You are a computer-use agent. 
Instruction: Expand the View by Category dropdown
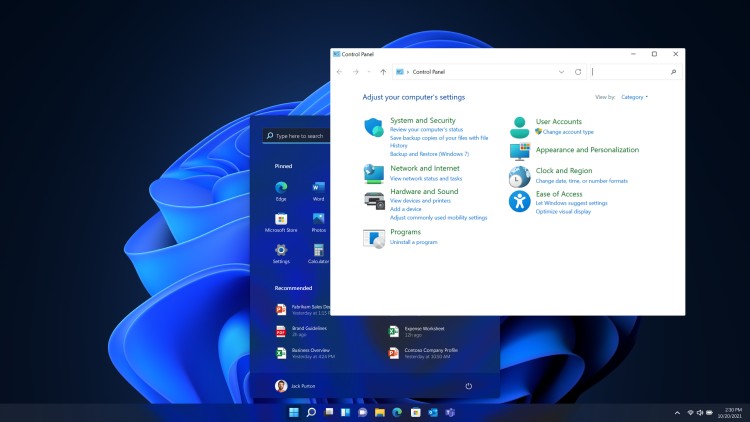[x=634, y=97]
